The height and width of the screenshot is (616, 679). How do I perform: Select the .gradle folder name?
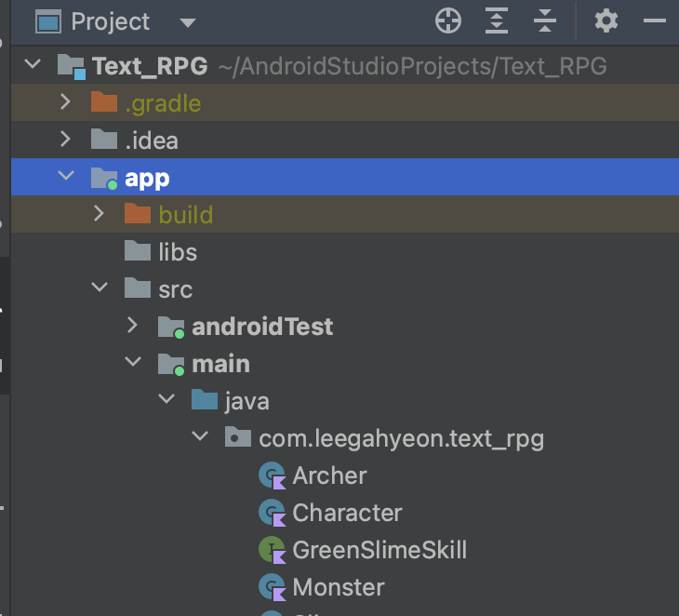point(164,104)
